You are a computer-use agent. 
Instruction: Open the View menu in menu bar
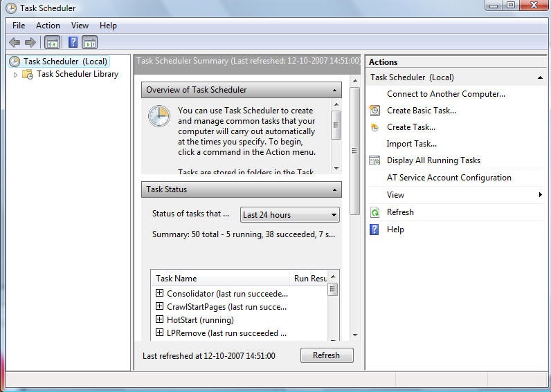pyautogui.click(x=80, y=26)
